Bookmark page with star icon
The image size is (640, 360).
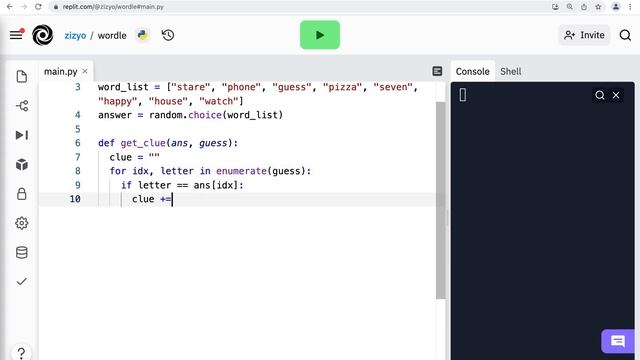click(598, 7)
